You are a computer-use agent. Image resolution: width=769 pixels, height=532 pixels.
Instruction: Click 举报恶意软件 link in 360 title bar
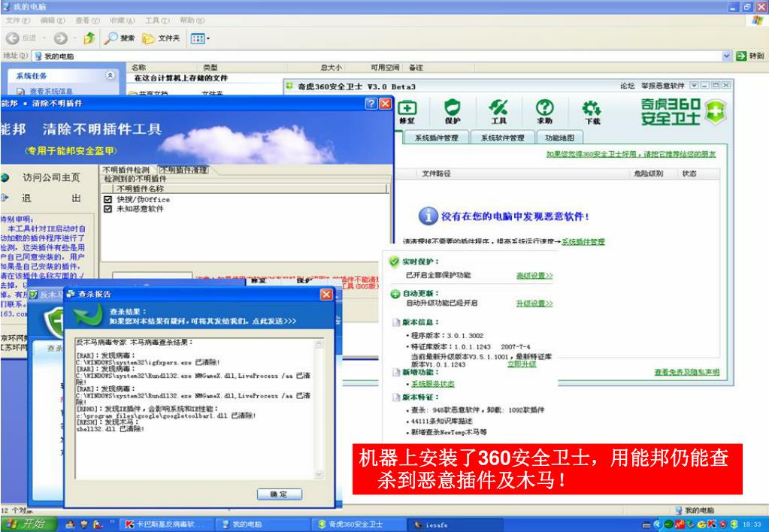[x=662, y=86]
